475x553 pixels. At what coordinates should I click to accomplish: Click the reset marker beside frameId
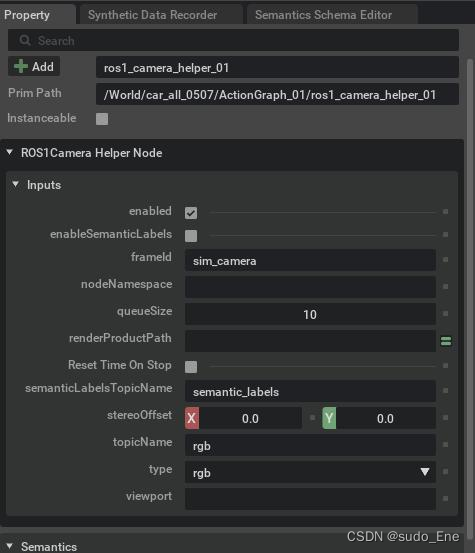(445, 260)
